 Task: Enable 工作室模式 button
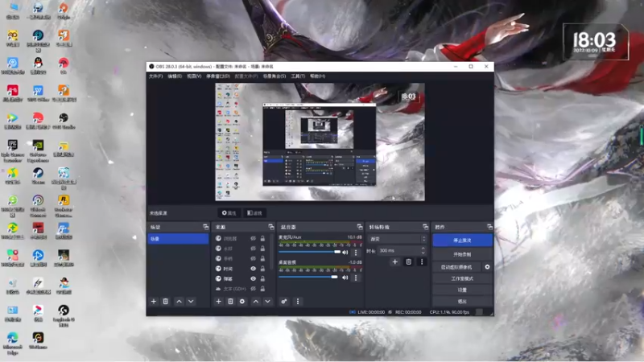coord(462,278)
